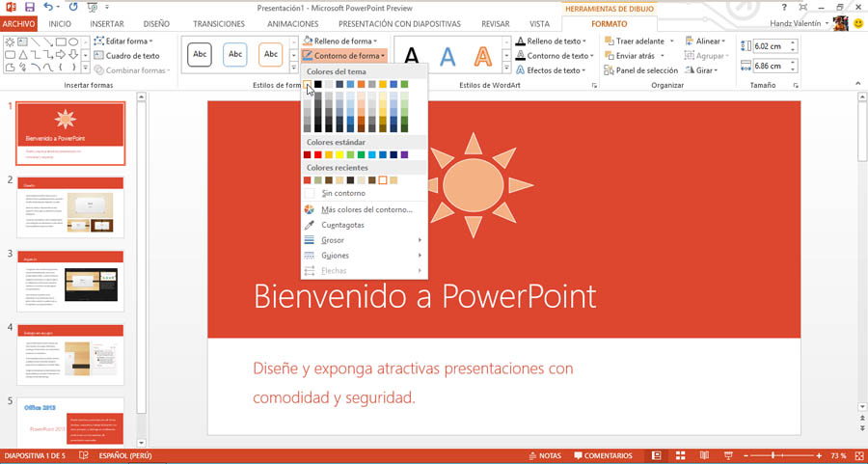Toggle the NOTAS pane in status bar
868x464 pixels.
[545, 455]
